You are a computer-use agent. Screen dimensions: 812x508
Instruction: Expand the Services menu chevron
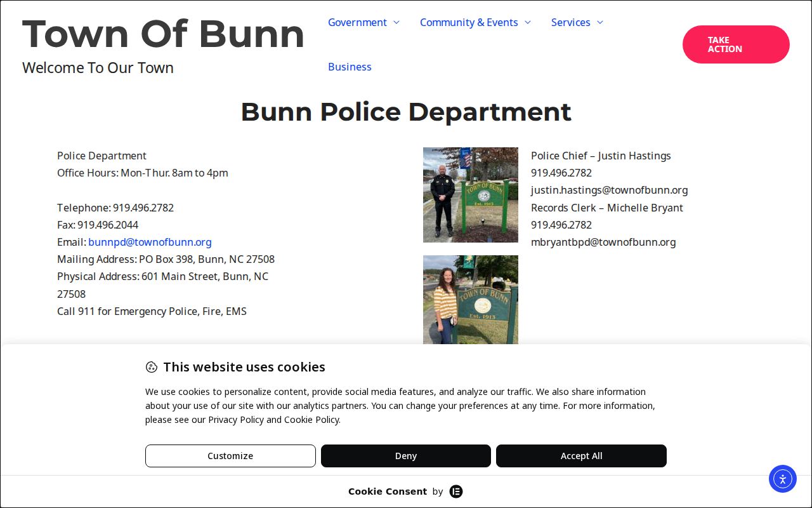[x=600, y=22]
